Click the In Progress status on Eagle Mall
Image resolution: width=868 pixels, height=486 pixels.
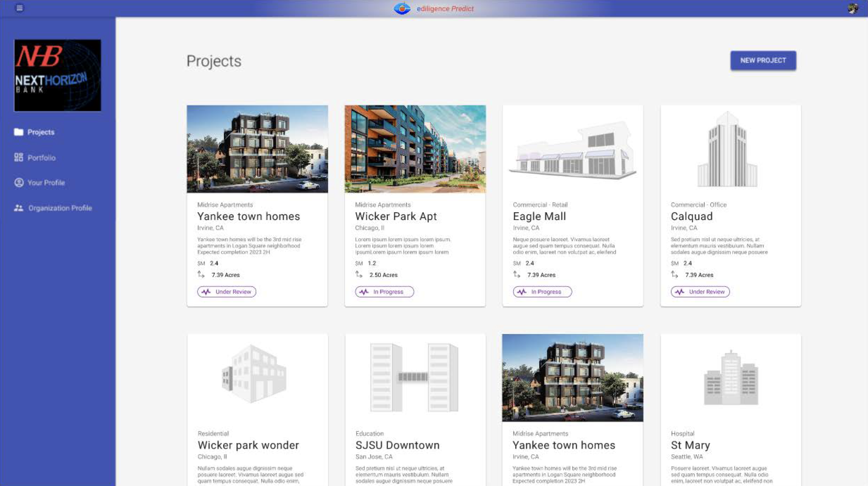[542, 292]
